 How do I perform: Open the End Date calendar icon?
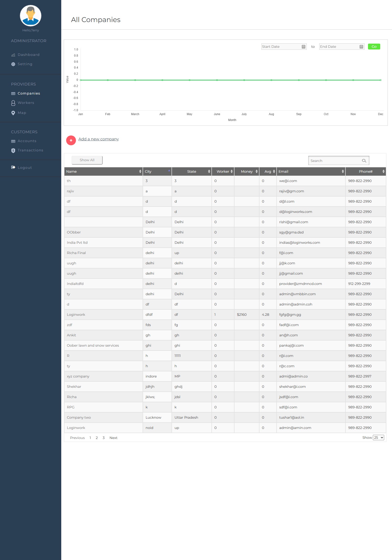coord(361,47)
